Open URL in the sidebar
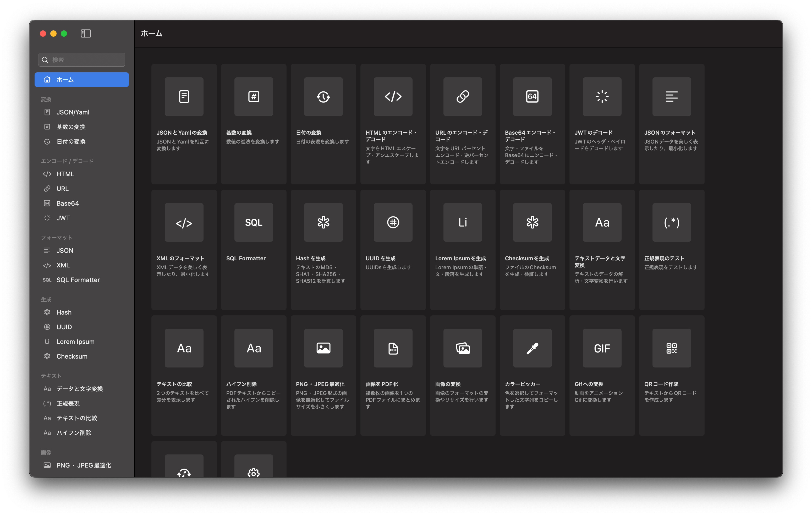Viewport: 812px width, 516px height. (x=82, y=189)
